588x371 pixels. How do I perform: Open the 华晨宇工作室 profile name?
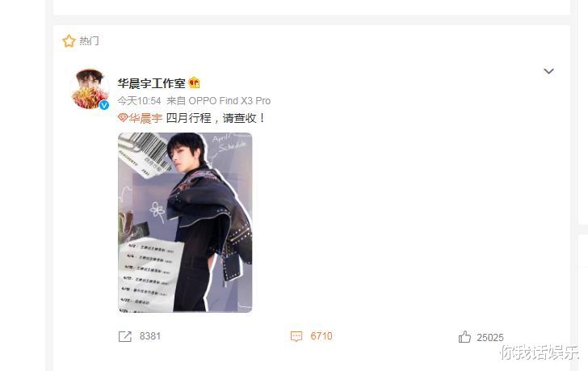[x=151, y=83]
